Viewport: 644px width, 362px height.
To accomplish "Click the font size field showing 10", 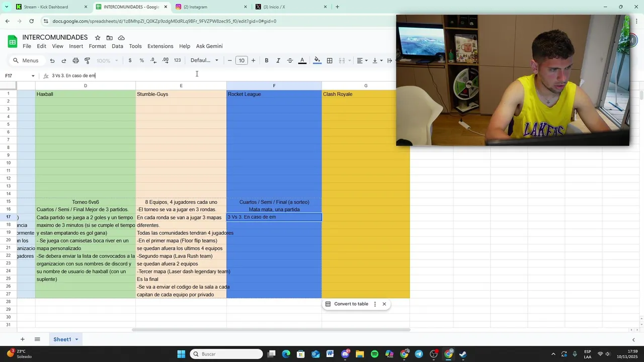I will [x=242, y=60].
